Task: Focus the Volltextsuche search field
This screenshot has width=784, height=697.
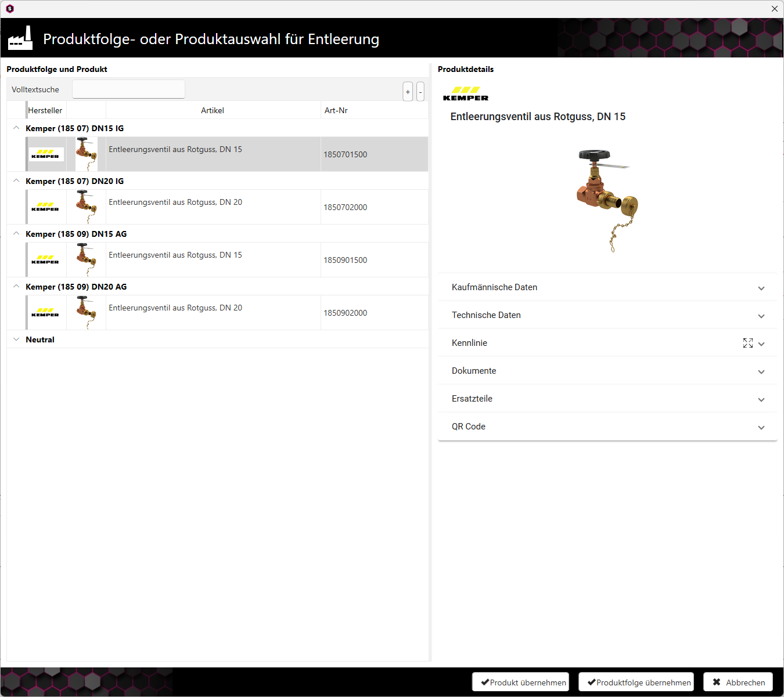Action: pos(128,89)
